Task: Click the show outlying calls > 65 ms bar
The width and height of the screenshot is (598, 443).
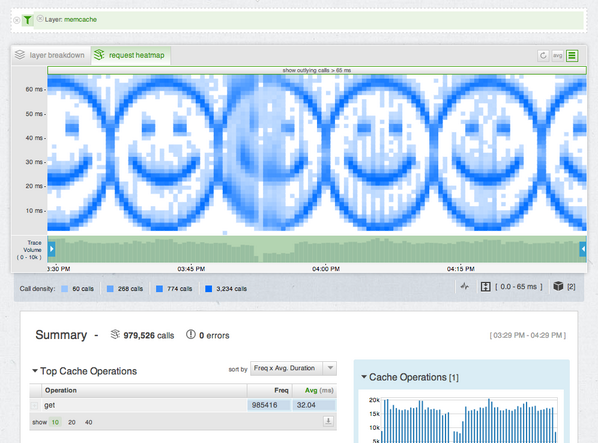Action: [x=317, y=70]
